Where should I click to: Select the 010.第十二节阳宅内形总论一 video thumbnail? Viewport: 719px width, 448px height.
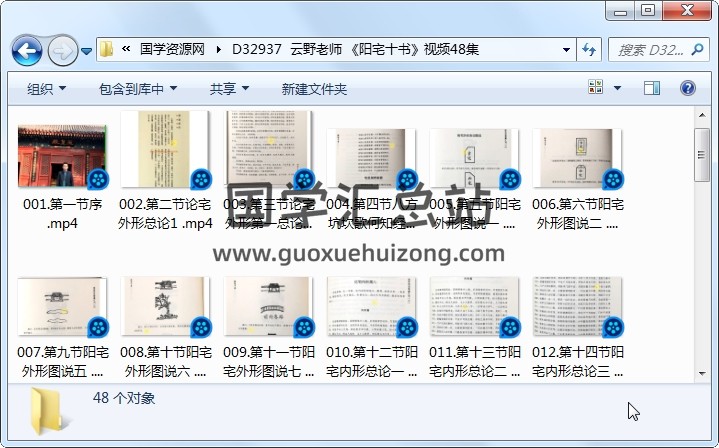(371, 307)
